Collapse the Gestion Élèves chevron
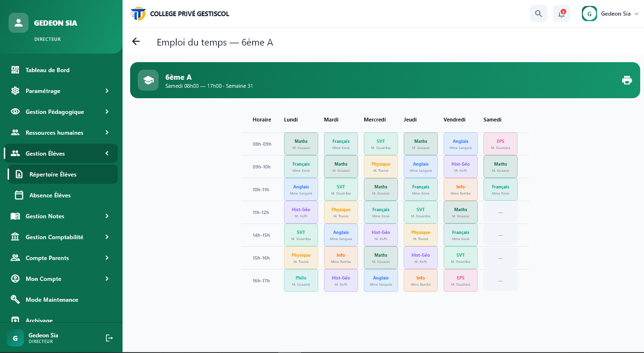 tap(107, 153)
